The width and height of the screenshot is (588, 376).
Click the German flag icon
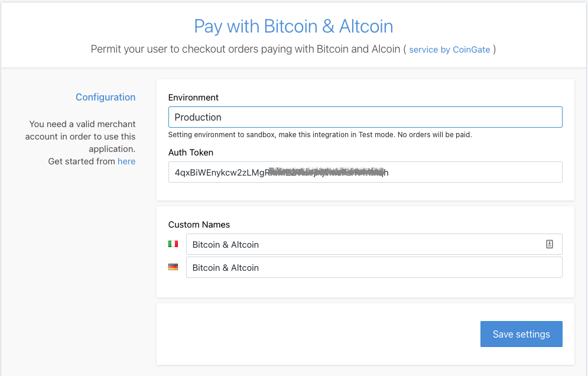tap(173, 267)
